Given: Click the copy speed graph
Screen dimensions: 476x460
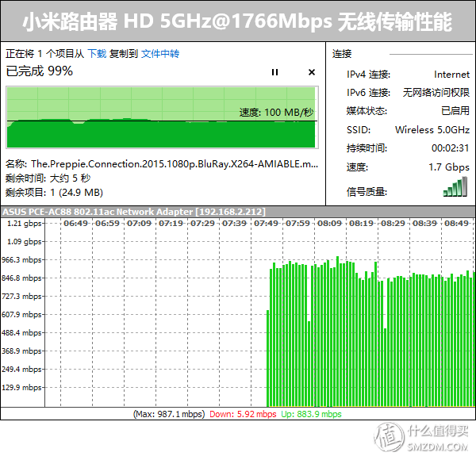Looking at the screenshot, I should pos(162,117).
